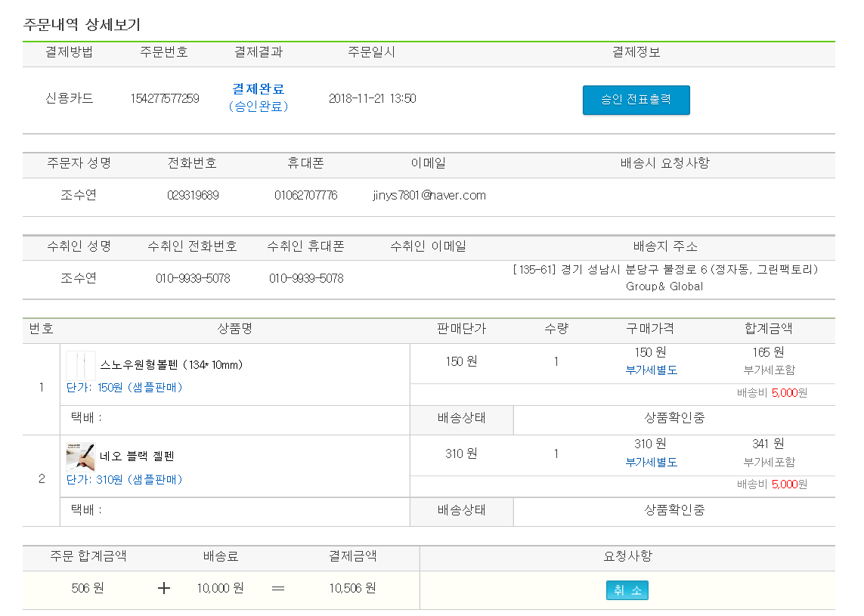Click the 스노우원형볼펜 product thumbnail
This screenshot has height=616, width=864.
click(x=80, y=365)
